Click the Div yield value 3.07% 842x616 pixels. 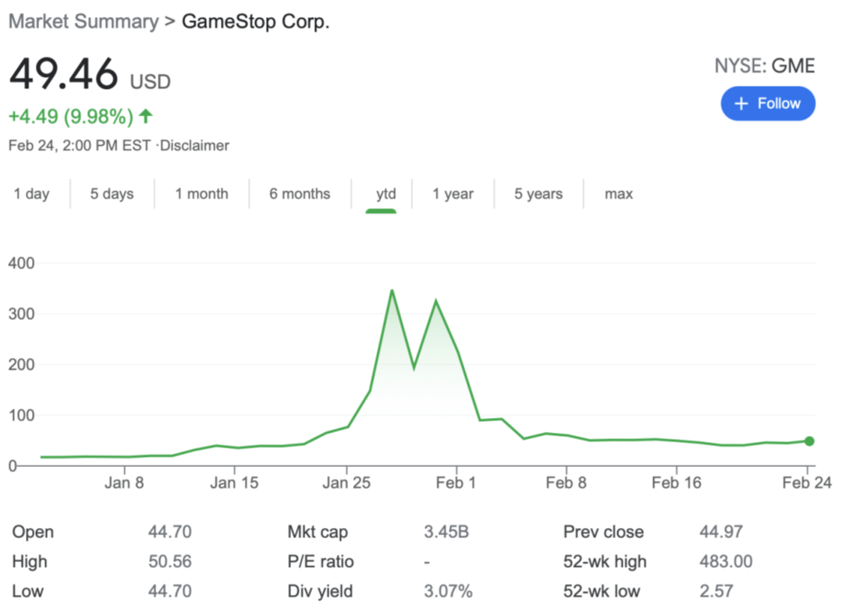coord(448,591)
